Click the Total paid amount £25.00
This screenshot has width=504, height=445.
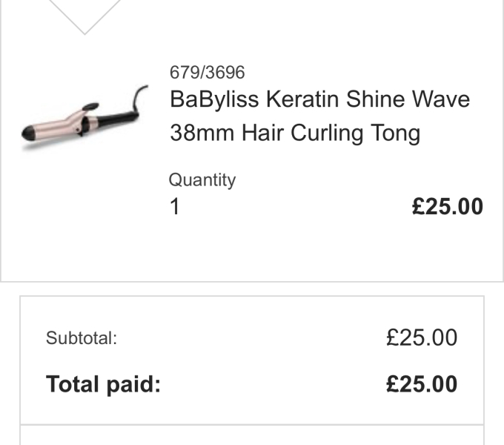click(x=422, y=384)
